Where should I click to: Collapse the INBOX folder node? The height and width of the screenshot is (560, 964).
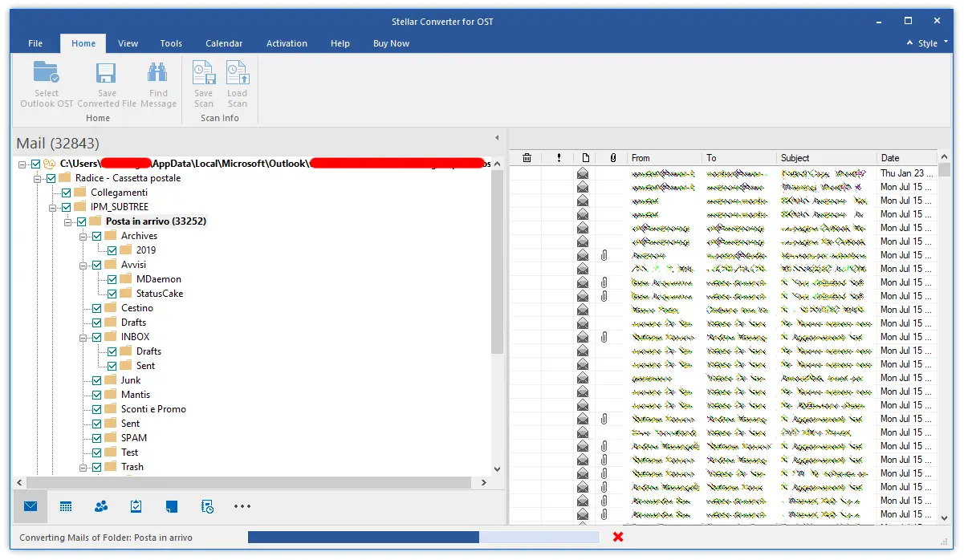click(x=83, y=337)
